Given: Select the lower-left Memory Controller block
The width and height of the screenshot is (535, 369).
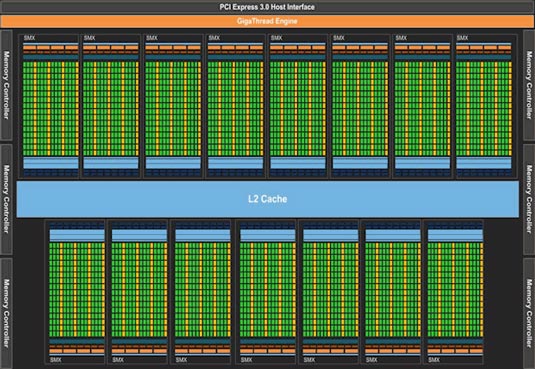Looking at the screenshot, I should point(6,313).
